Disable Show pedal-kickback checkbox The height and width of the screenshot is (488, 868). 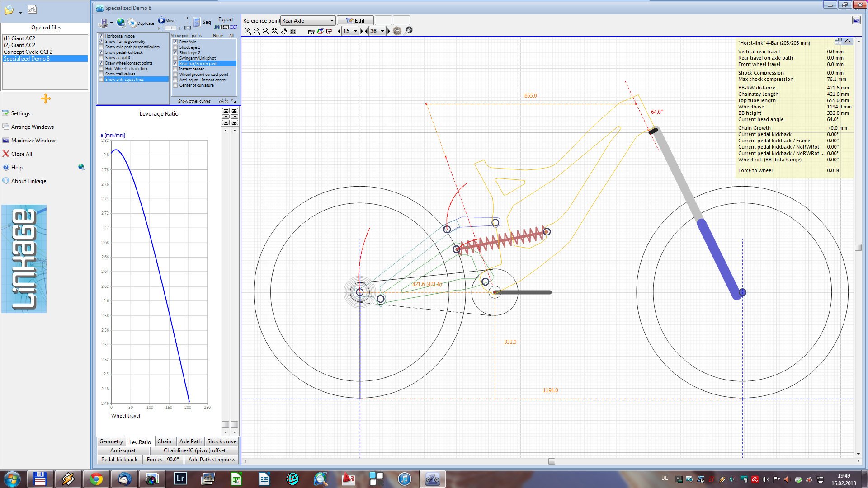pos(101,52)
